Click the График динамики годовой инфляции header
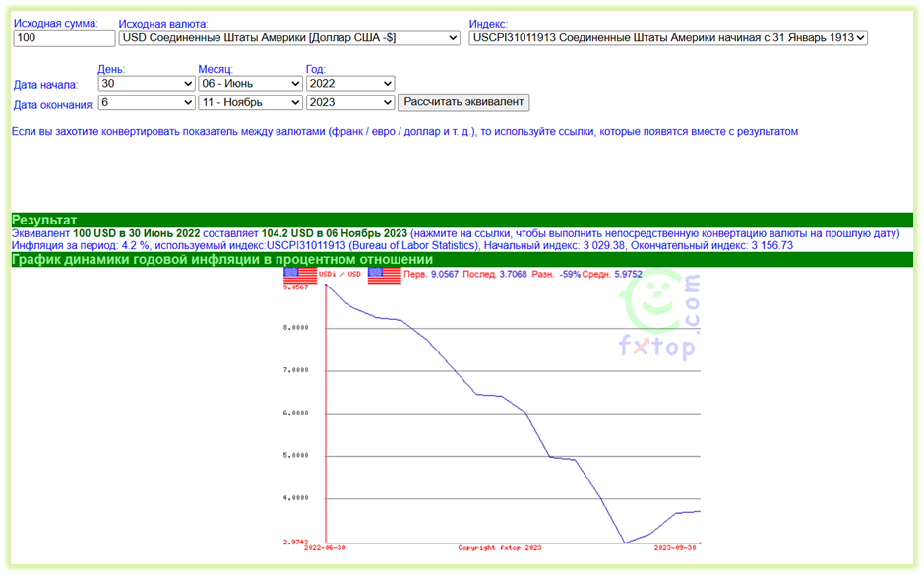The height and width of the screenshot is (575, 924). tap(462, 260)
